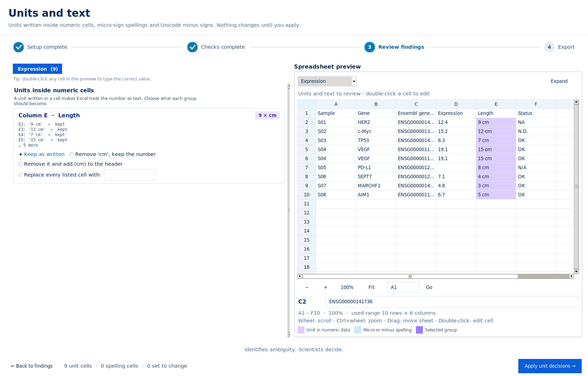Go back via Back to findings link
Viewport: 588px width, 376px height.
32,366
